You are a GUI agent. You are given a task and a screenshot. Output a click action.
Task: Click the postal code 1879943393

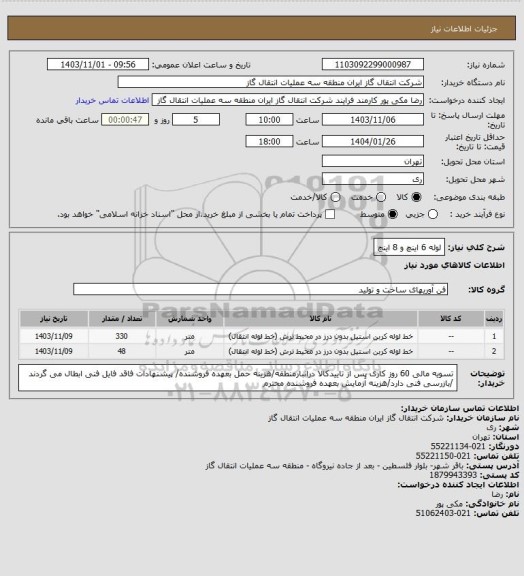[x=453, y=475]
